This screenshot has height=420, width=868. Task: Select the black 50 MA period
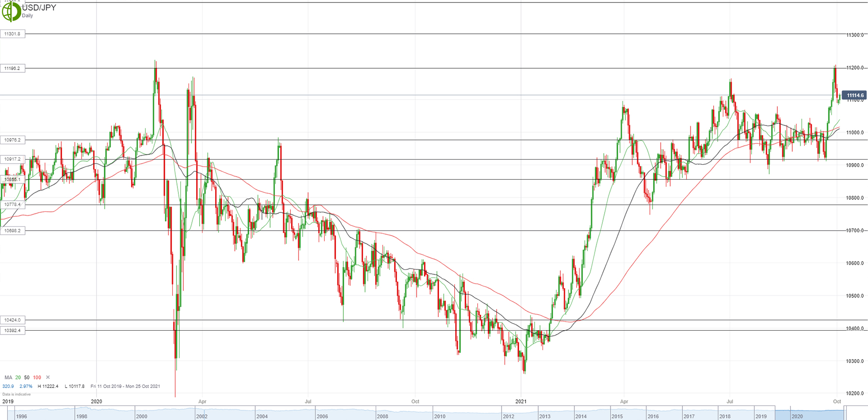pos(27,378)
